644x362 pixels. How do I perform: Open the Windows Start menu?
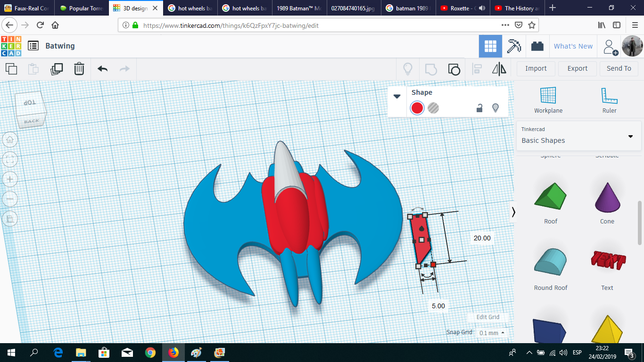coord(11,352)
